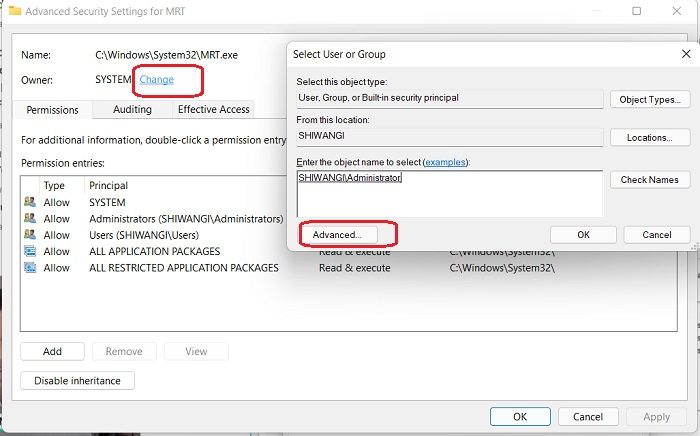Open the examples help link

point(445,162)
